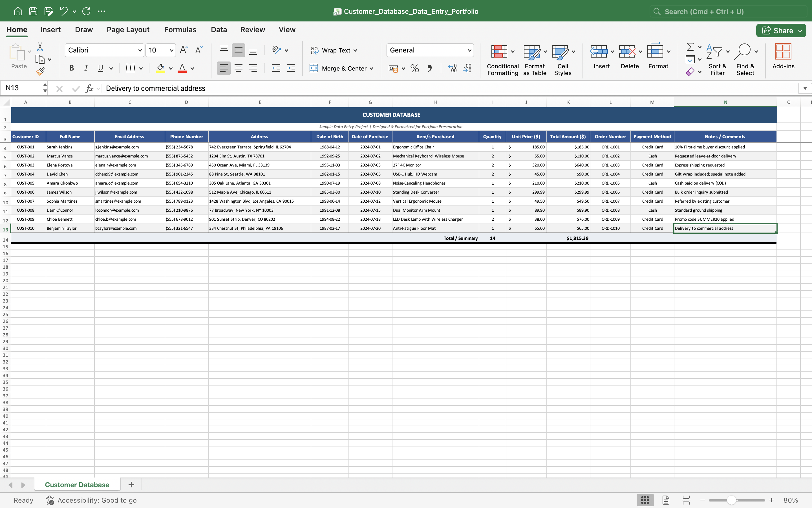Click the Format Painter brush icon
The width and height of the screenshot is (812, 508).
(40, 71)
